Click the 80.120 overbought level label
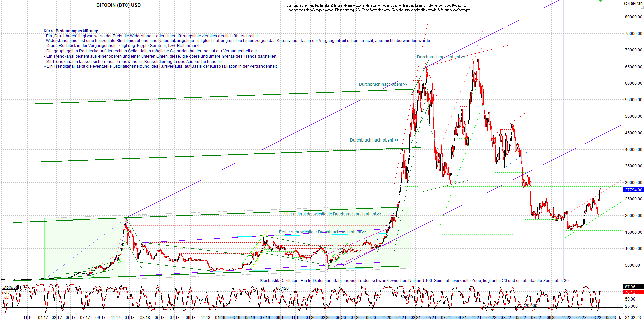Viewport: 644px width, 320px height. pos(282,288)
